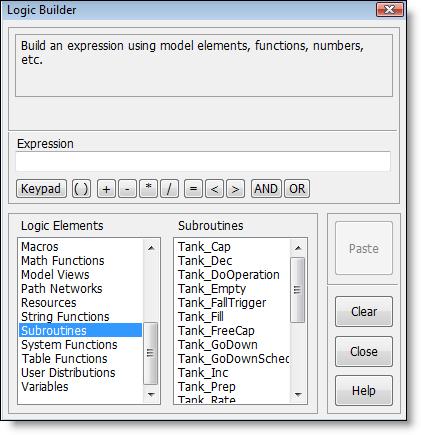
Task: Open Help for Logic Builder
Action: (x=364, y=391)
